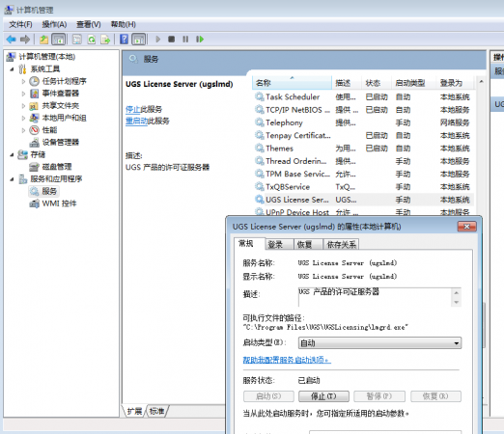Click the Export list toolbar icon
This screenshot has height=434, width=504.
click(105, 40)
